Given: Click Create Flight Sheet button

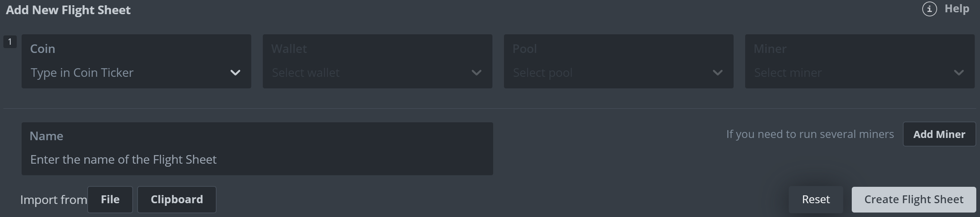Looking at the screenshot, I should click(913, 199).
